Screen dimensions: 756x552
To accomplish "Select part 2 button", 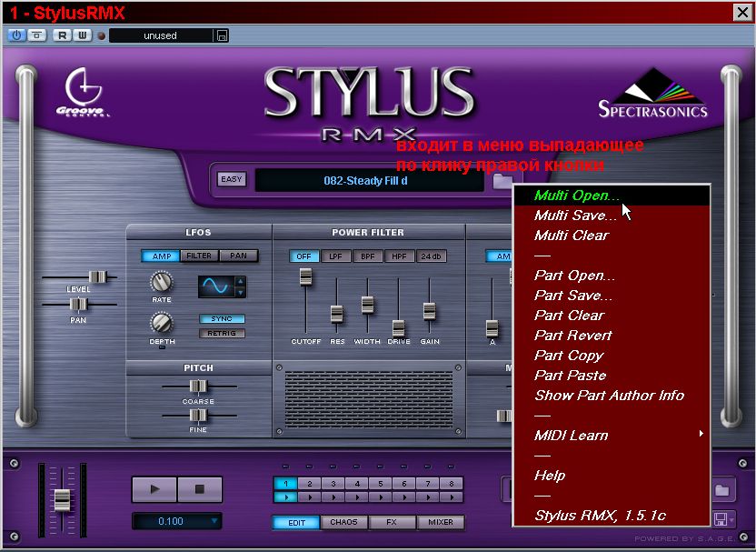I will pos(310,484).
